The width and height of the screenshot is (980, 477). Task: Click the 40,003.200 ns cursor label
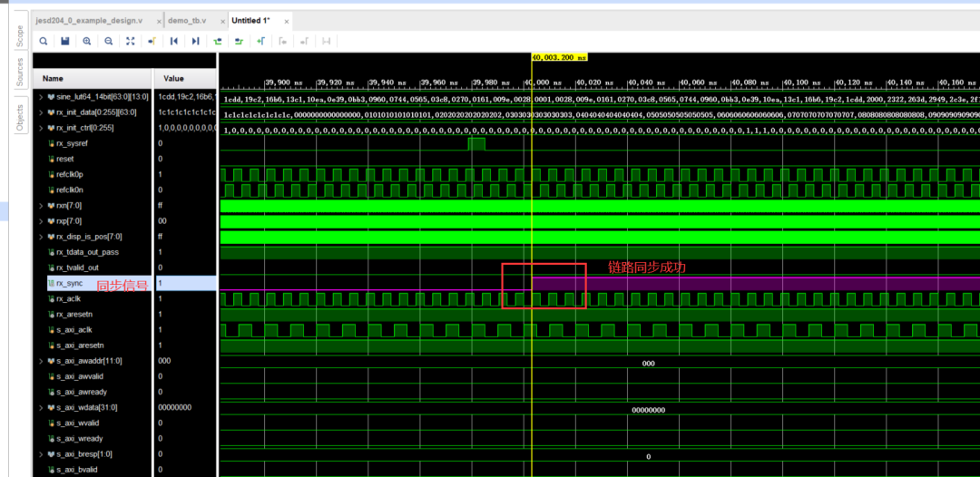tap(559, 57)
